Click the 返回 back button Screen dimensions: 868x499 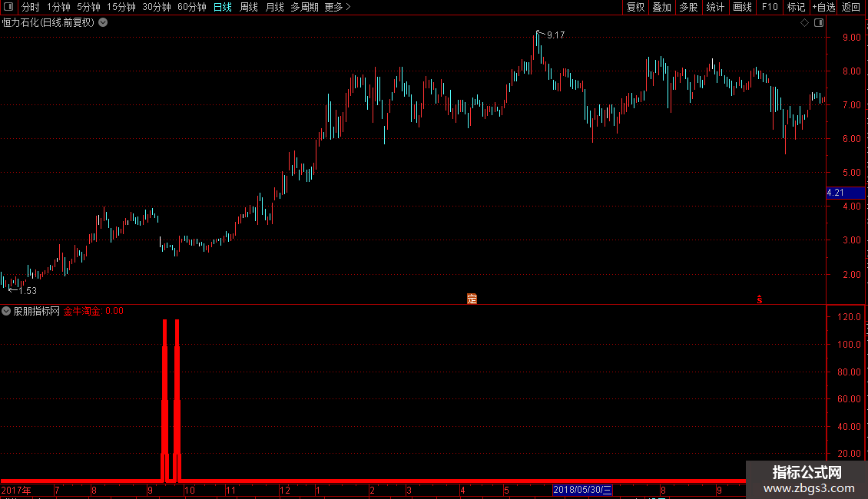(x=851, y=7)
